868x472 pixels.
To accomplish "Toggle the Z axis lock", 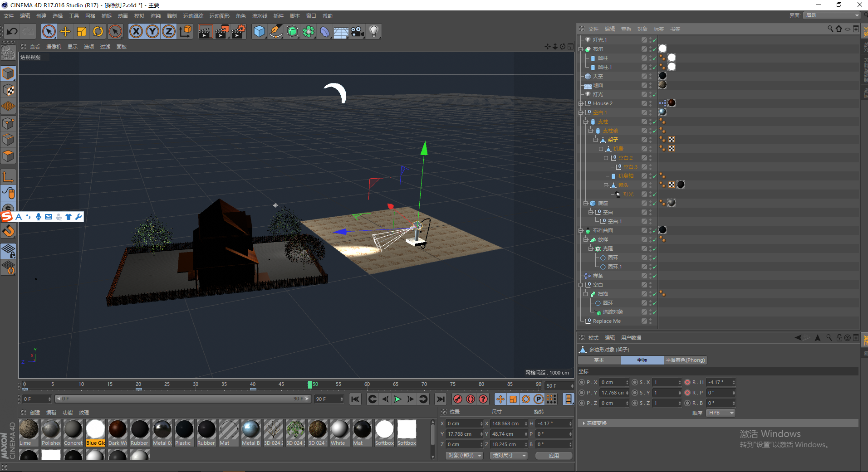I will 169,31.
